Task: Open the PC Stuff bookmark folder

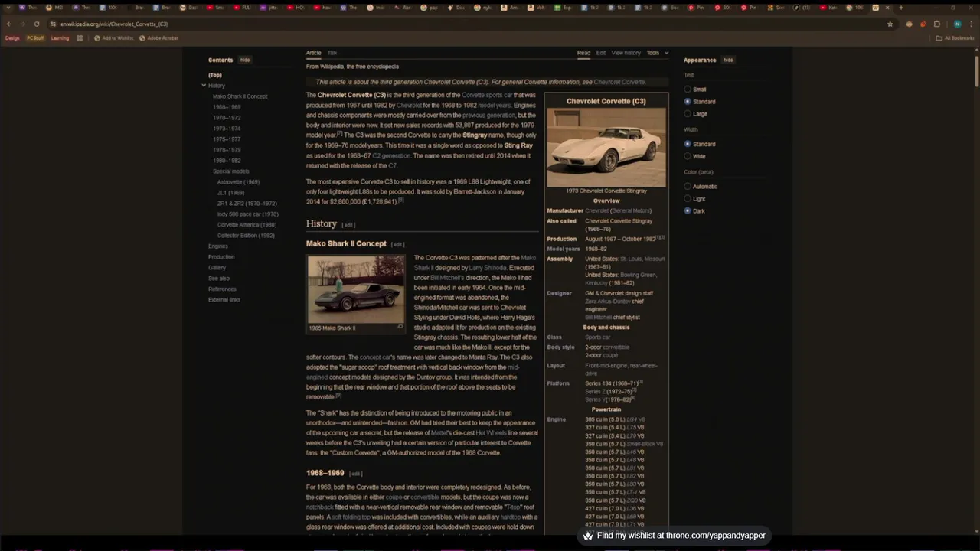Action: [35, 37]
